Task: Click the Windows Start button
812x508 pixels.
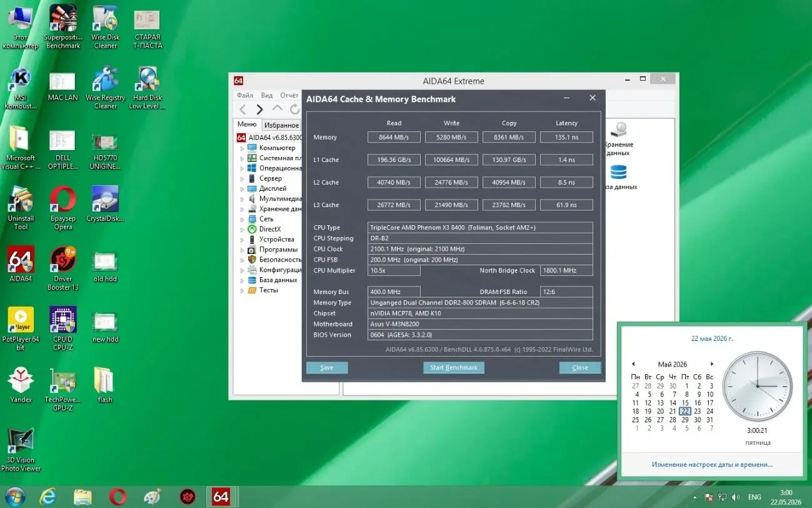Action: coord(14,497)
